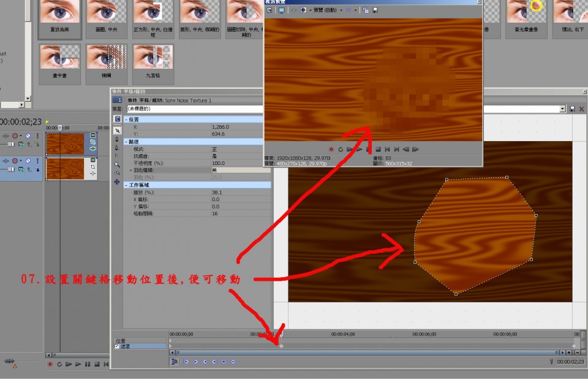Collapse the 路徑 property section
Viewport: 588px width, 379px height.
coord(126,142)
